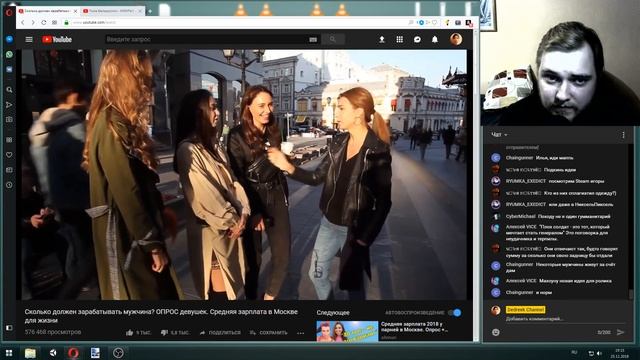This screenshot has width=640, height=360.
Task: Click CyberMichael's chat message
Action: coord(558,216)
